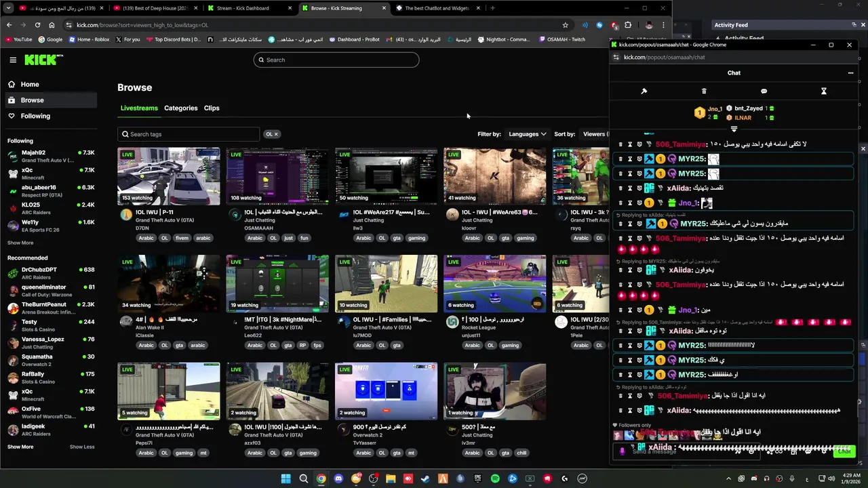Close the side panel with the X button
Viewport: 868px width, 488px height.
(863, 148)
